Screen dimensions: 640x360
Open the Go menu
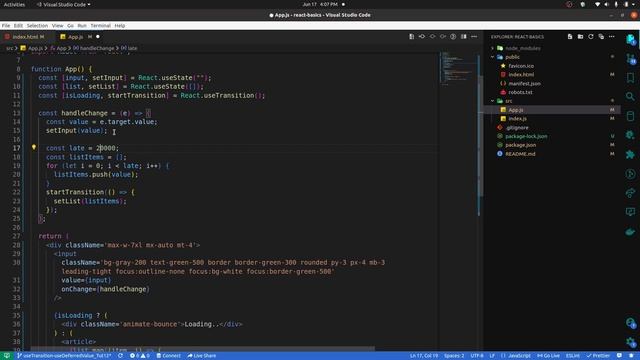(70, 26)
